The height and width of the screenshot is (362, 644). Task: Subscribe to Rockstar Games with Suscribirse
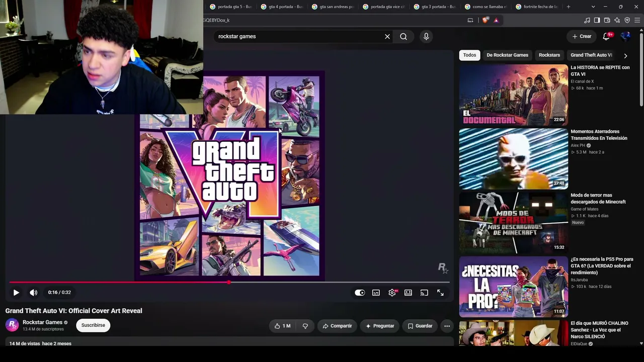(93, 325)
